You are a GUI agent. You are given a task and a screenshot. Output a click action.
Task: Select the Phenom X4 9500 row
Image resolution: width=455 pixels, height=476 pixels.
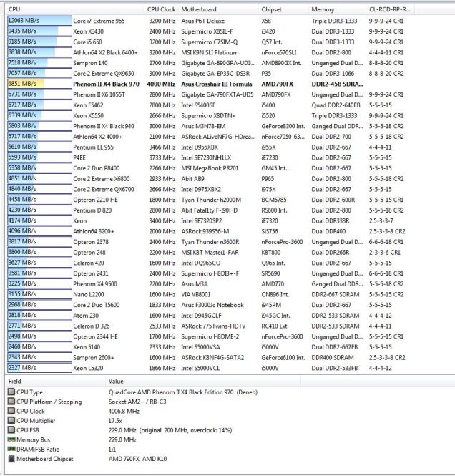tap(211, 284)
